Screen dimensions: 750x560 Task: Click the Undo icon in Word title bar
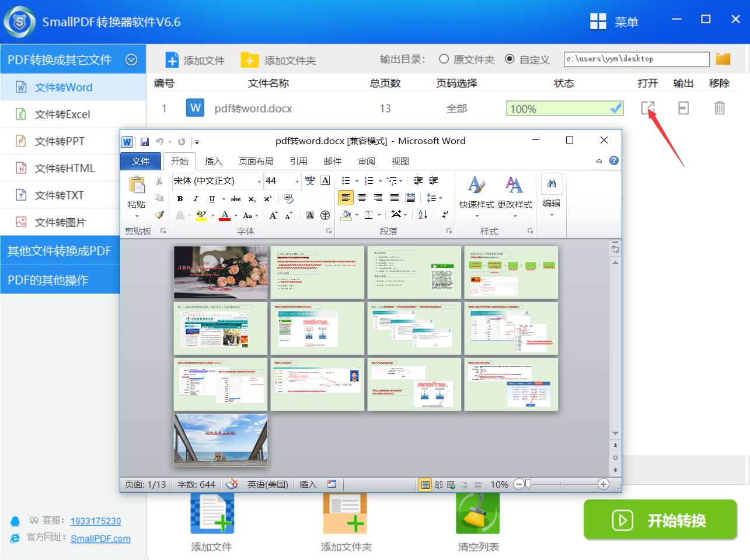160,142
